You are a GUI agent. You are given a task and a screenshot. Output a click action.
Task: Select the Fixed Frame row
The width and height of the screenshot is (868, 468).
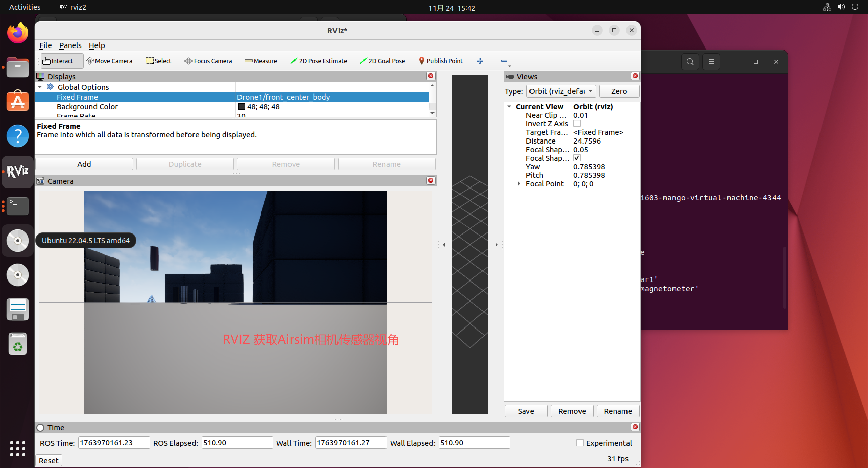tap(232, 97)
